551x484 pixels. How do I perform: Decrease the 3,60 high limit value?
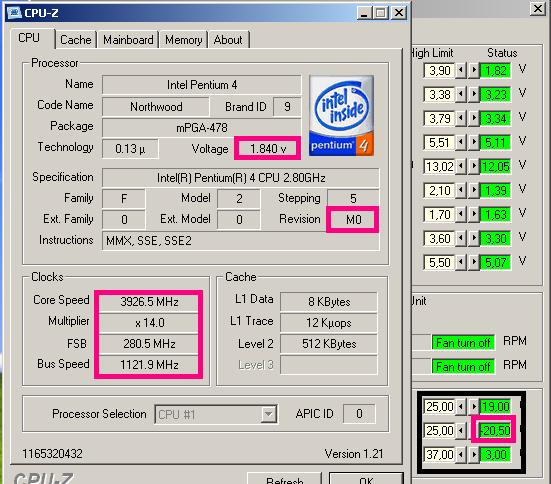point(461,238)
